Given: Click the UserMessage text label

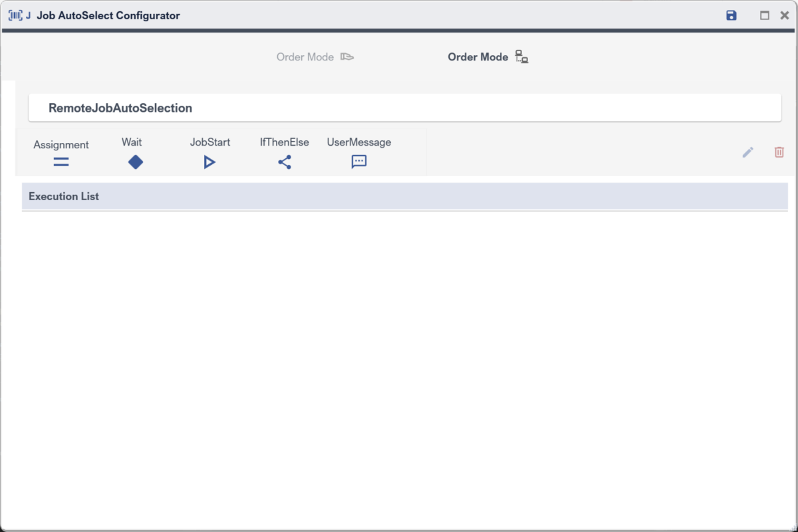Looking at the screenshot, I should 359,142.
